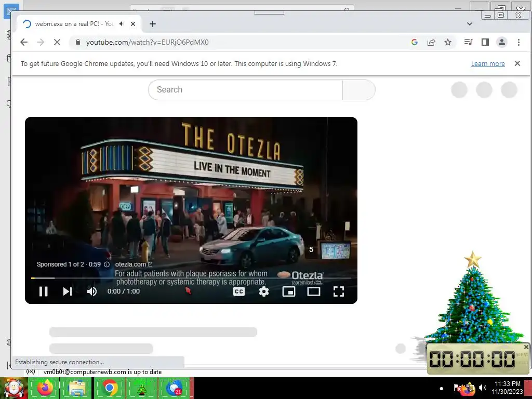The width and height of the screenshot is (532, 399).
Task: Open tab search dropdown chevron
Action: click(470, 24)
